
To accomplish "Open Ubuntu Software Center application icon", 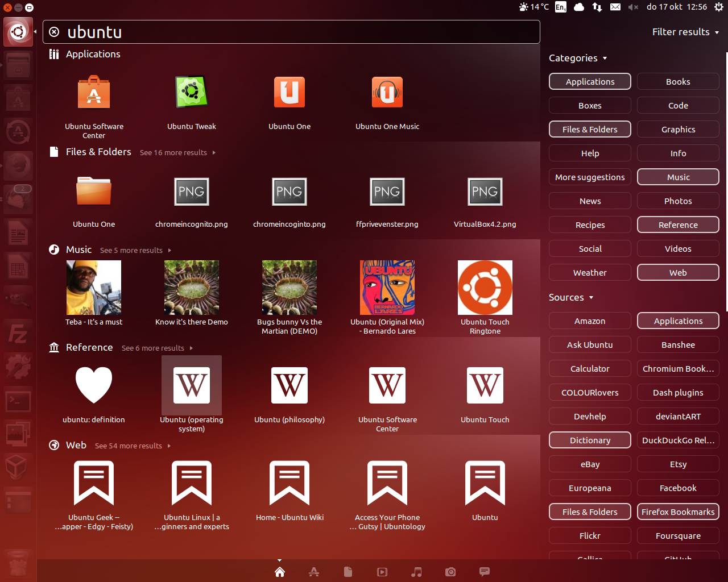I will (94, 93).
